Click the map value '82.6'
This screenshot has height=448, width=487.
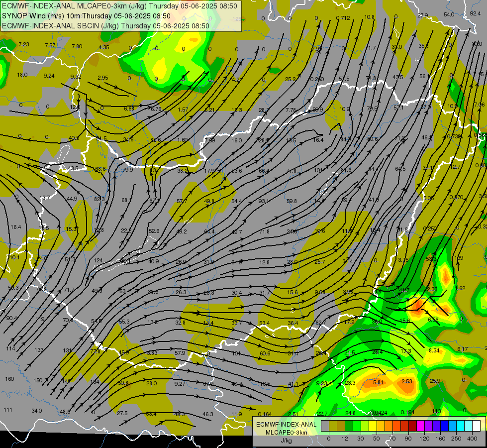point(156,140)
